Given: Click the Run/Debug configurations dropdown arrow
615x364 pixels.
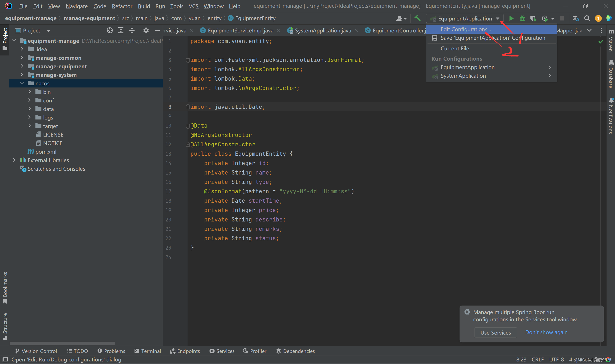Looking at the screenshot, I should 499,18.
